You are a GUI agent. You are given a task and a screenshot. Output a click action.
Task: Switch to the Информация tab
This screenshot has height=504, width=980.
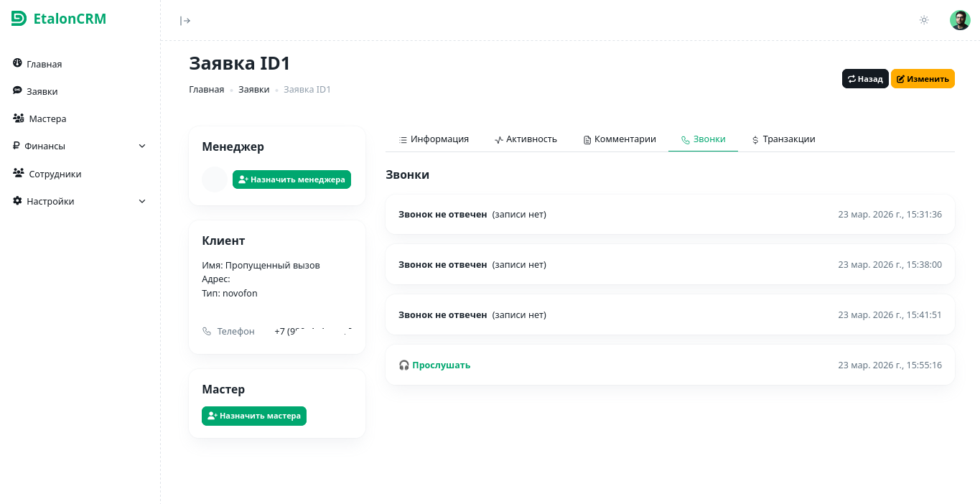coord(434,139)
